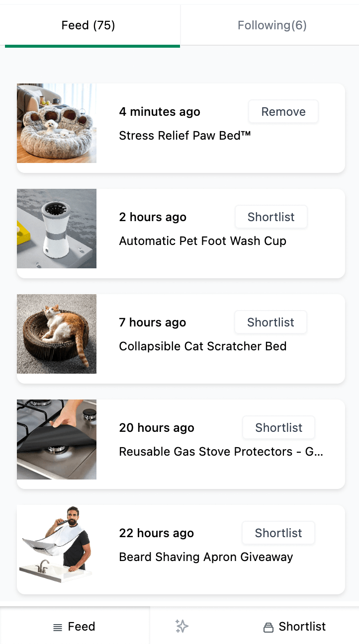View the Cat Scratcher Bed photo
359x644 pixels.
pyautogui.click(x=57, y=334)
